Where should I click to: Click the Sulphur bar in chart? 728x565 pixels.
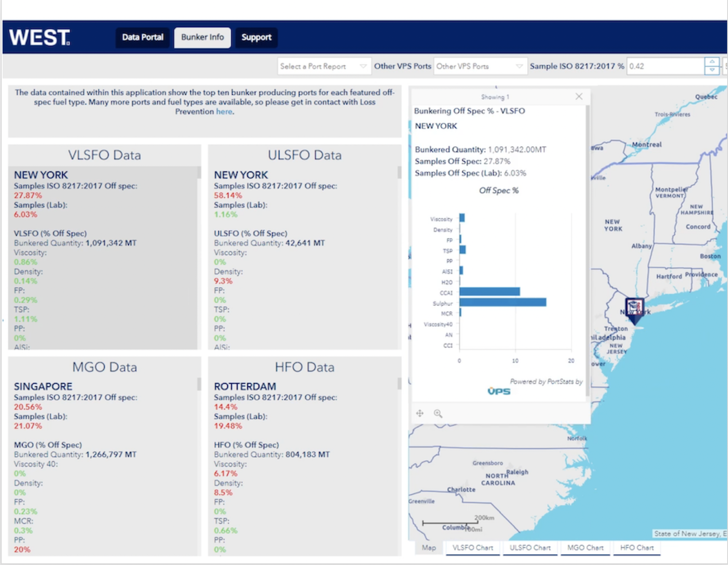pos(503,302)
